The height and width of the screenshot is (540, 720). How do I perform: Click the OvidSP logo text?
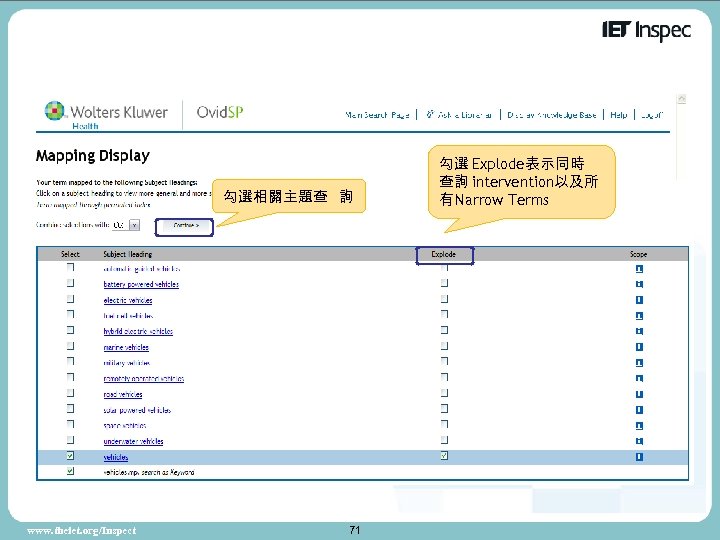(x=220, y=112)
